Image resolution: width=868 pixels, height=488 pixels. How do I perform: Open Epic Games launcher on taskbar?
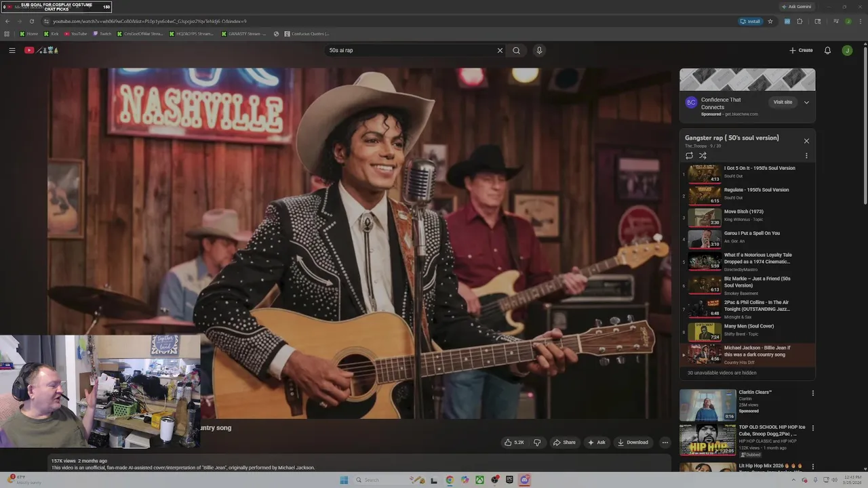(509, 480)
